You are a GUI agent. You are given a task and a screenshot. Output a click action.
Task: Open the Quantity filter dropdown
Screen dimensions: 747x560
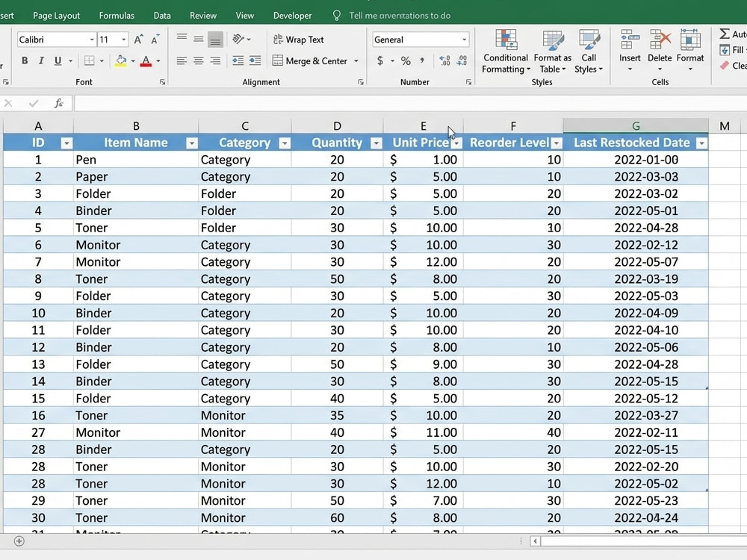pyautogui.click(x=376, y=143)
